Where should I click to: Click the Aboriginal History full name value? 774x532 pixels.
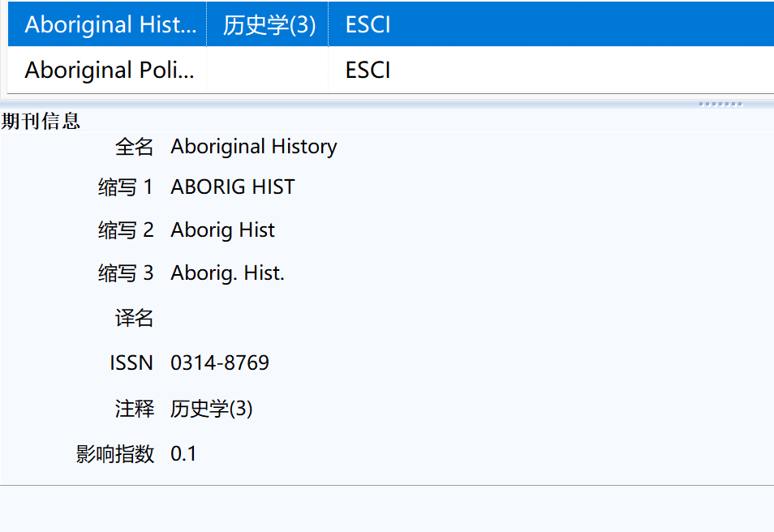coord(253,147)
